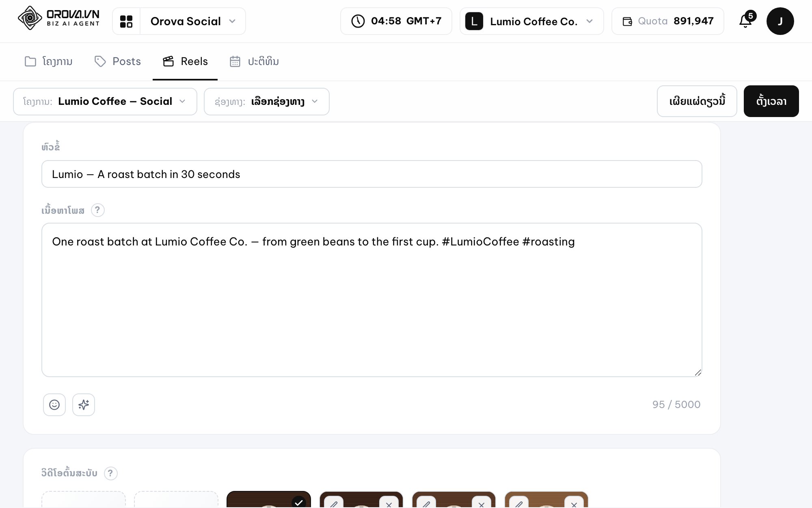Click the AI sparkle generate icon

pos(84,405)
